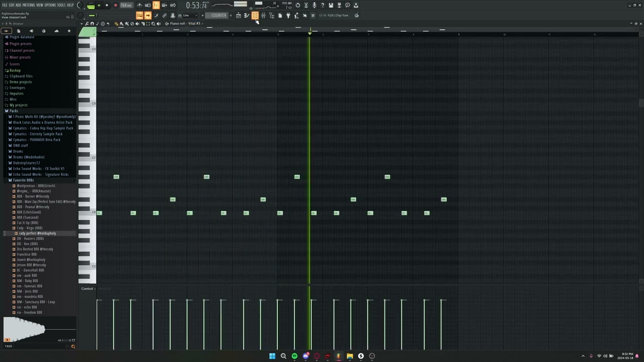Screen dimensions: 644x362
Task: Open the DubstepSnares12 pack folder
Action: [26, 162]
